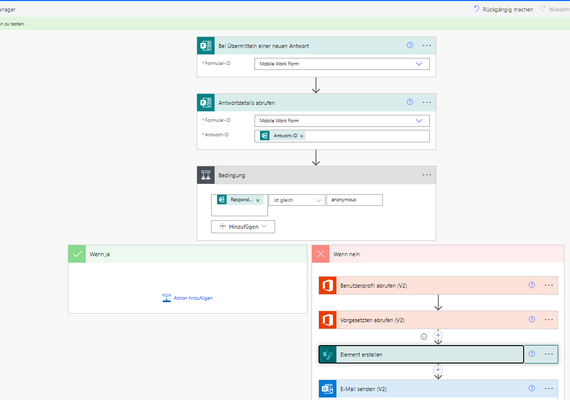The height and width of the screenshot is (400, 570).
Task: Open help for 'Bei Übermitteln einer neuen Antwort'
Action: pyautogui.click(x=410, y=45)
